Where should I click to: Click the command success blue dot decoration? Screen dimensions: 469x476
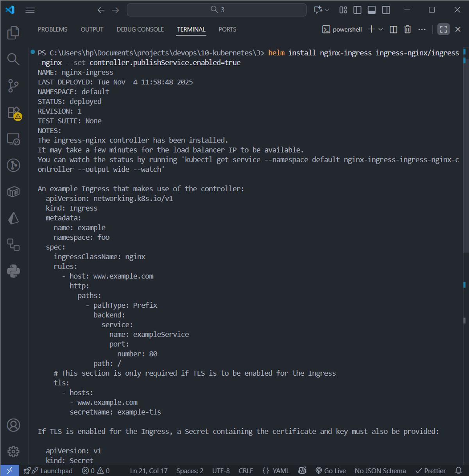click(x=33, y=52)
